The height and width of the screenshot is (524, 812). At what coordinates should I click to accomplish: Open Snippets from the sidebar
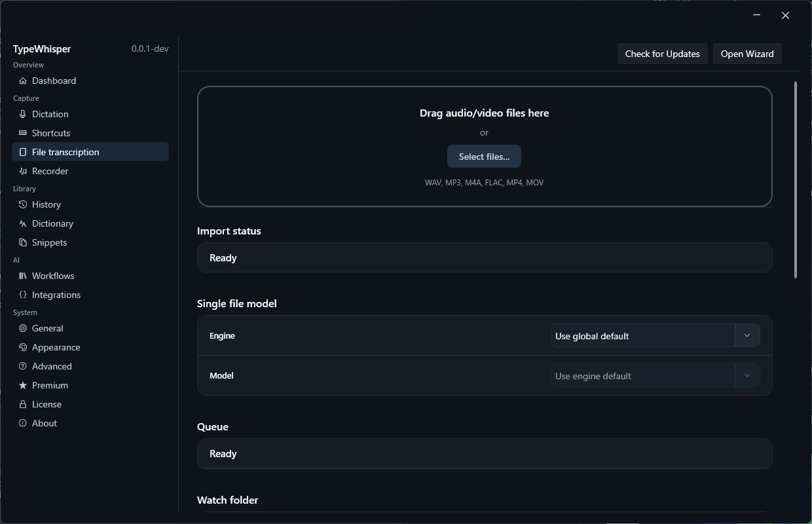pos(90,242)
